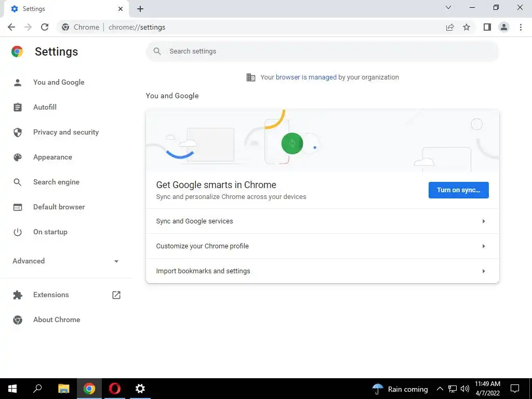532x399 pixels.
Task: Open Search engine settings
Action: [56, 182]
